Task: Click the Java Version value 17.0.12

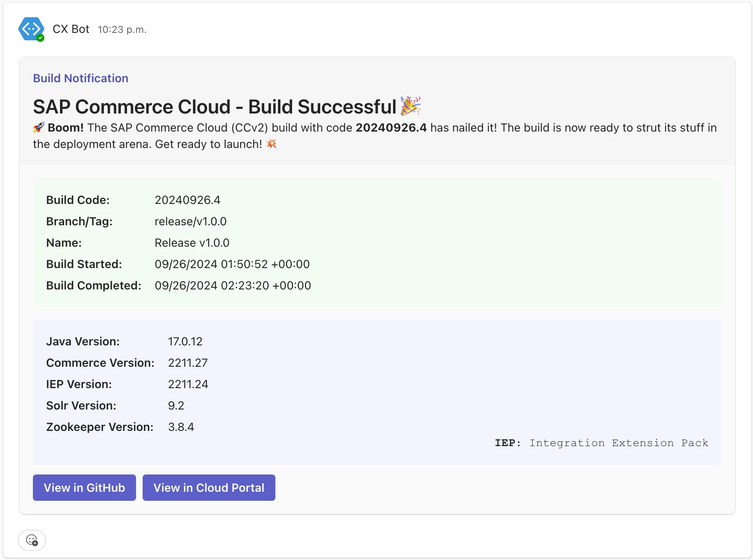Action: coord(185,342)
